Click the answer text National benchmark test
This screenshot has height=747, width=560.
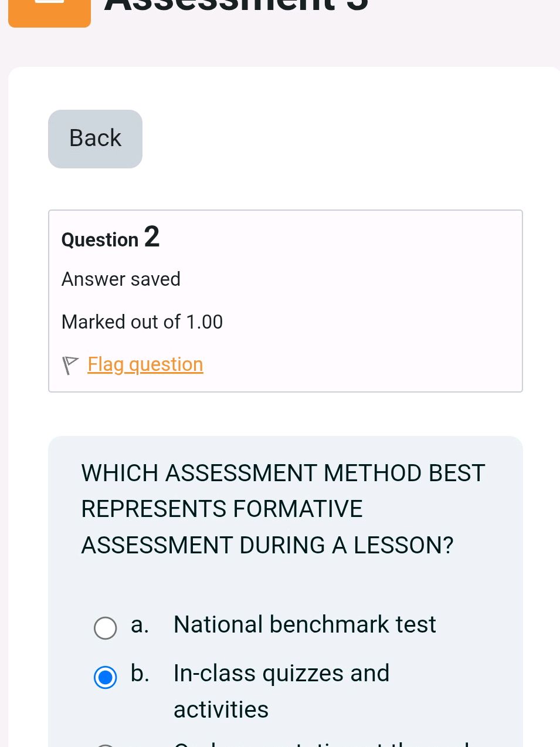click(x=304, y=624)
